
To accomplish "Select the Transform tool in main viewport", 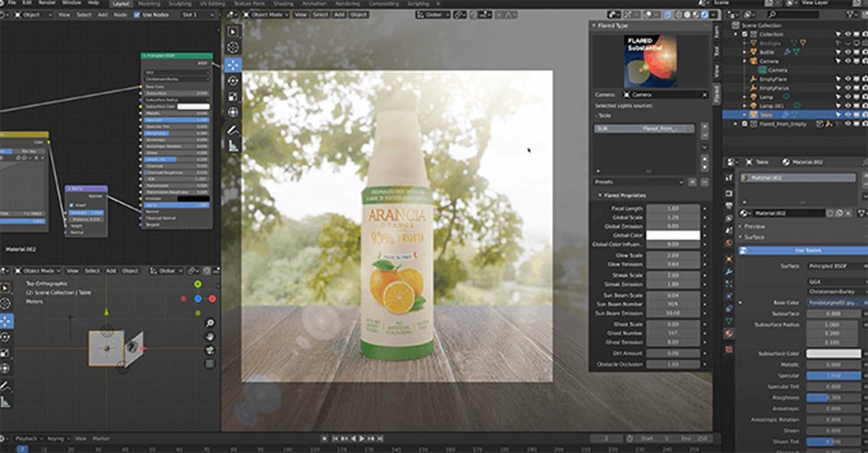I will pos(233,113).
